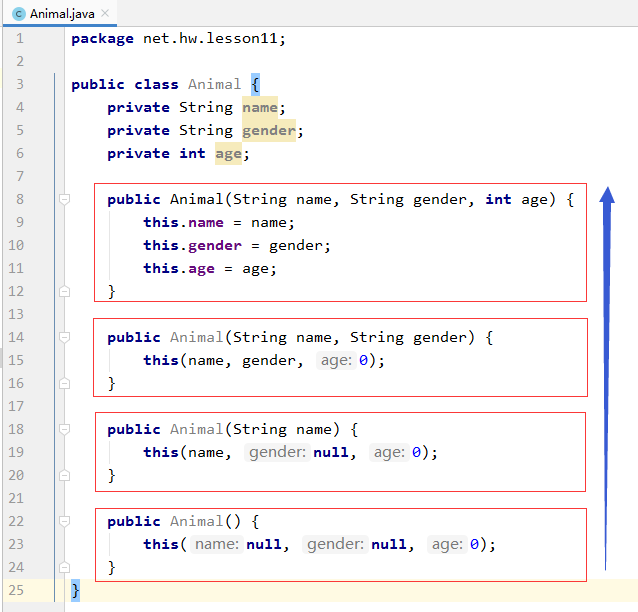Click line number 25 in the gutter

coord(16,590)
